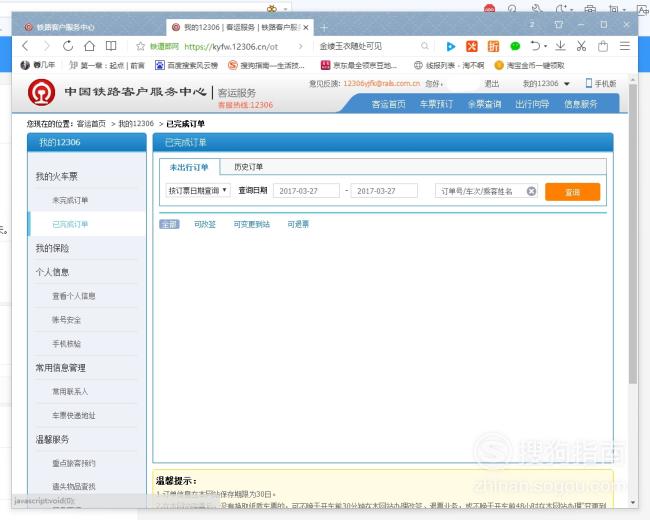The width and height of the screenshot is (650, 520).
Task: Select 已完成订单 in sidebar
Action: coord(70,224)
